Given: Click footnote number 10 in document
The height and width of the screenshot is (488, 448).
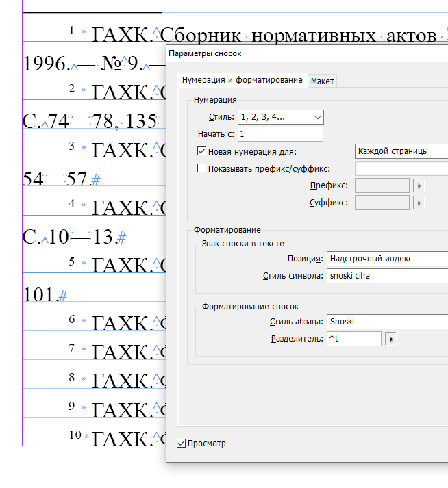Looking at the screenshot, I should pos(75,435).
